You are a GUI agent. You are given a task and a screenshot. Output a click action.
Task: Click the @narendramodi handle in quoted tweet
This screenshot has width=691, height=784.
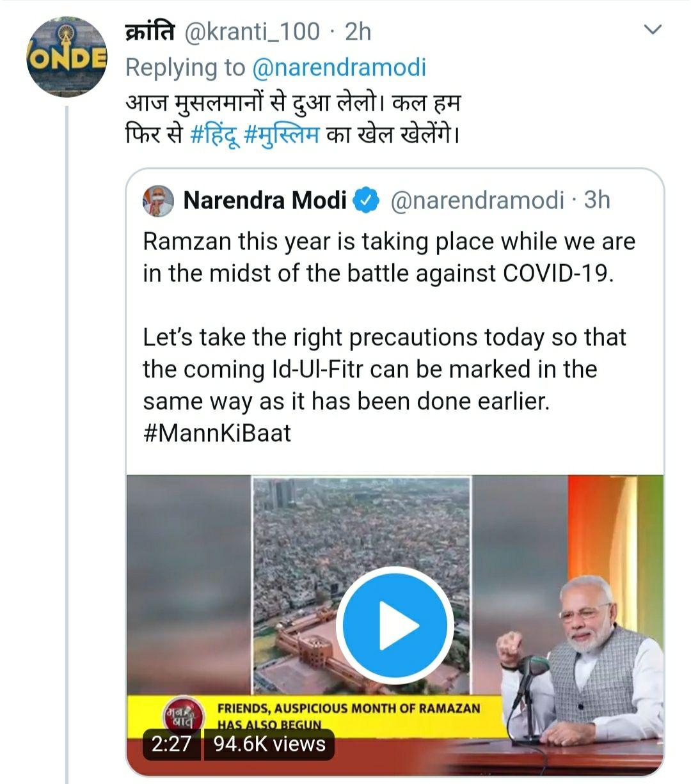pyautogui.click(x=477, y=201)
